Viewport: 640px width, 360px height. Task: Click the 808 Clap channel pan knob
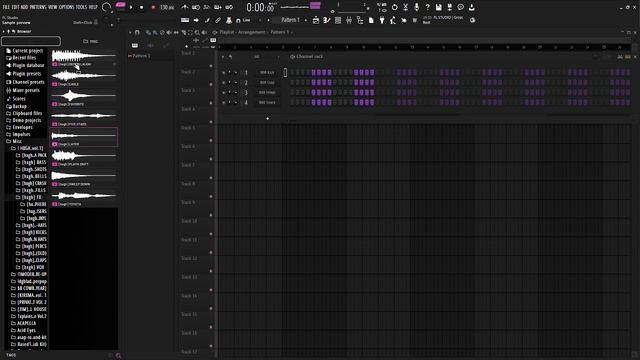coord(229,82)
